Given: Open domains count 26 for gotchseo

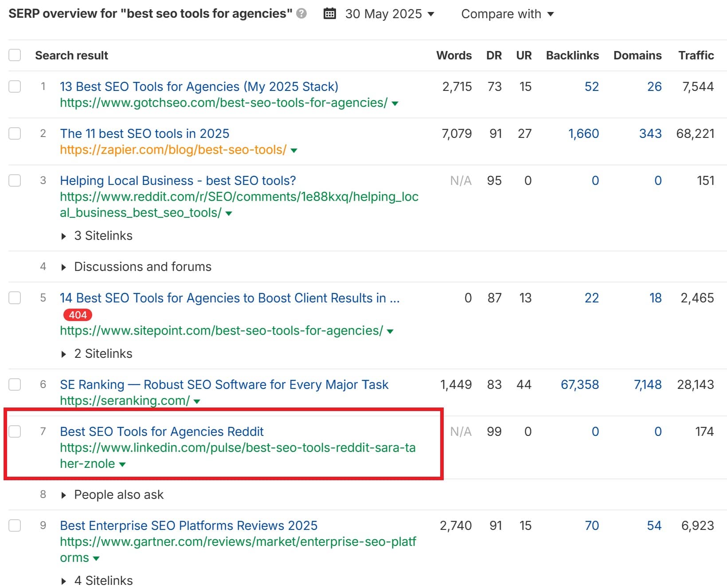Looking at the screenshot, I should (x=654, y=86).
